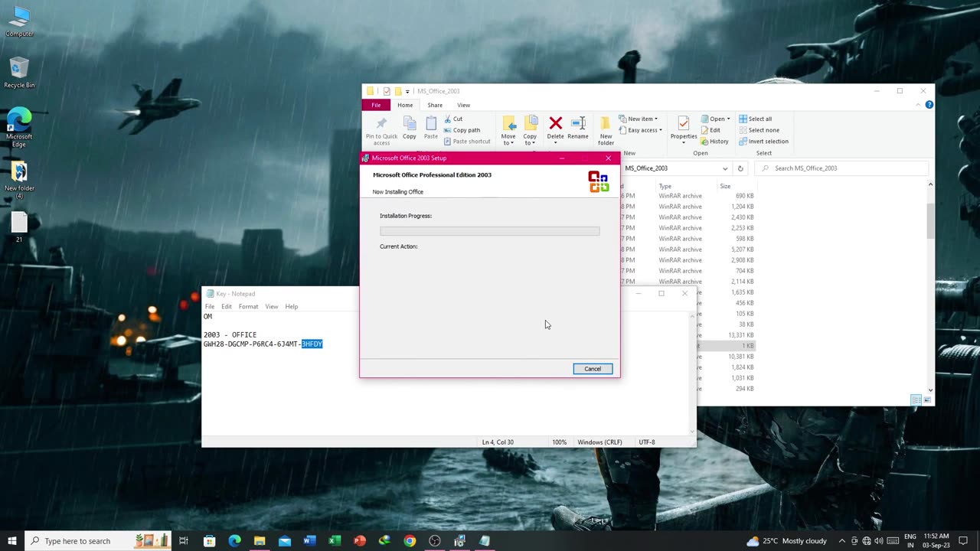Click Select all in the Explorer ribbon
The width and height of the screenshot is (980, 551).
coord(755,119)
